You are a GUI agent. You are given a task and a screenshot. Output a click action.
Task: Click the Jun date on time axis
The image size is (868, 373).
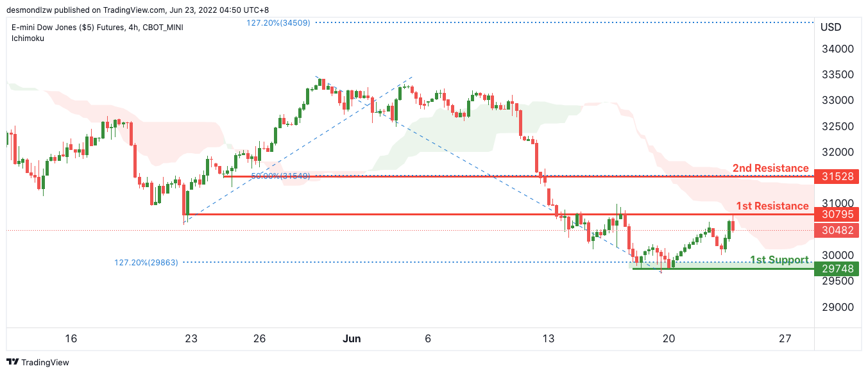coord(352,338)
